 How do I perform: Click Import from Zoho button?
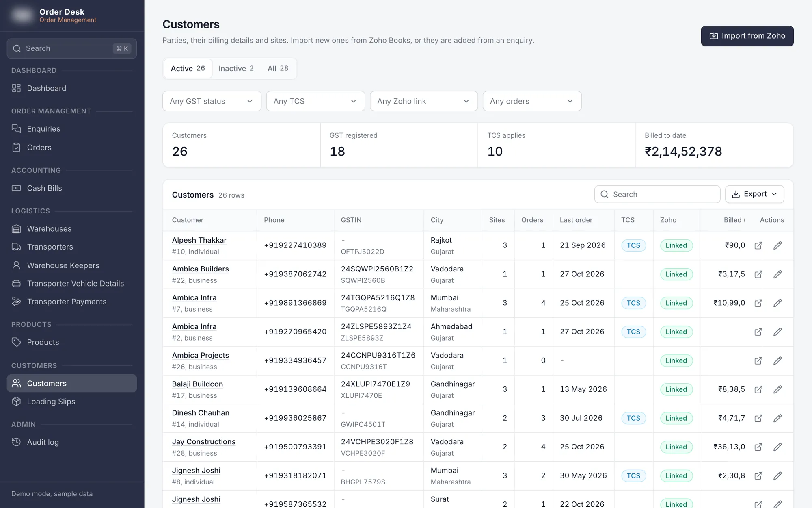click(747, 36)
